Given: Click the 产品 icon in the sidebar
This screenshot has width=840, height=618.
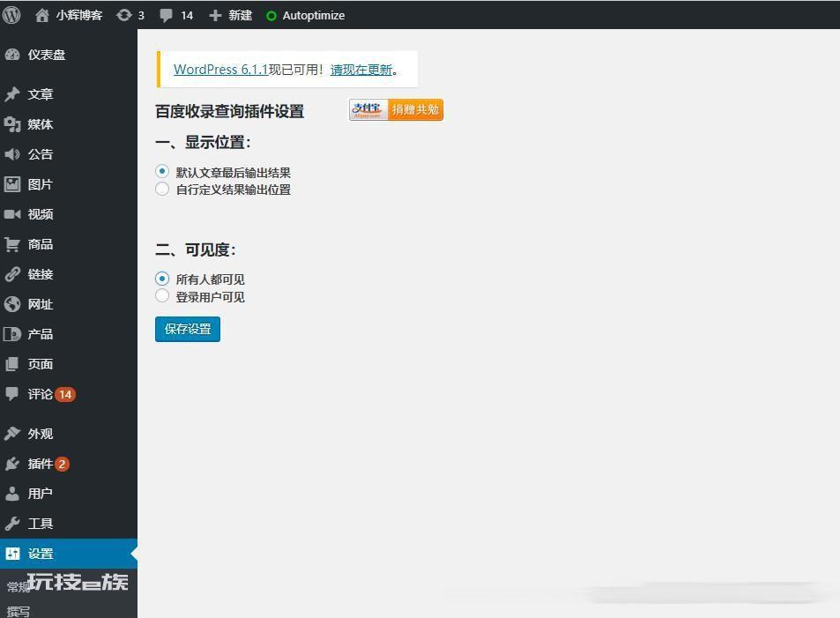Looking at the screenshot, I should click(11, 334).
